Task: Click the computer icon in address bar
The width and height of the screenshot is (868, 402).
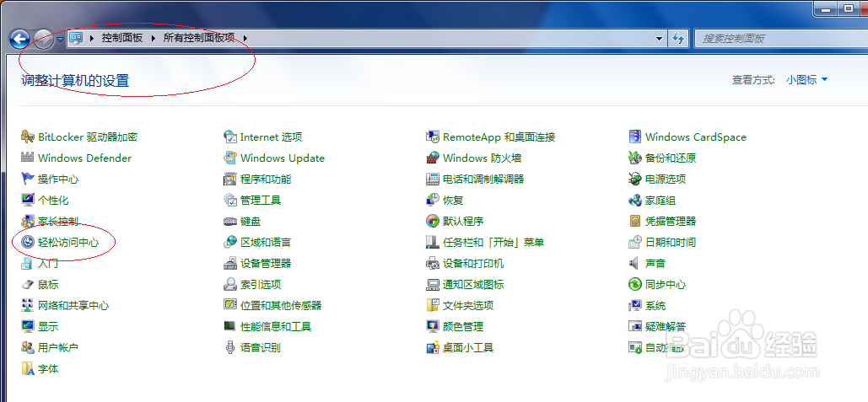Action: click(x=76, y=38)
